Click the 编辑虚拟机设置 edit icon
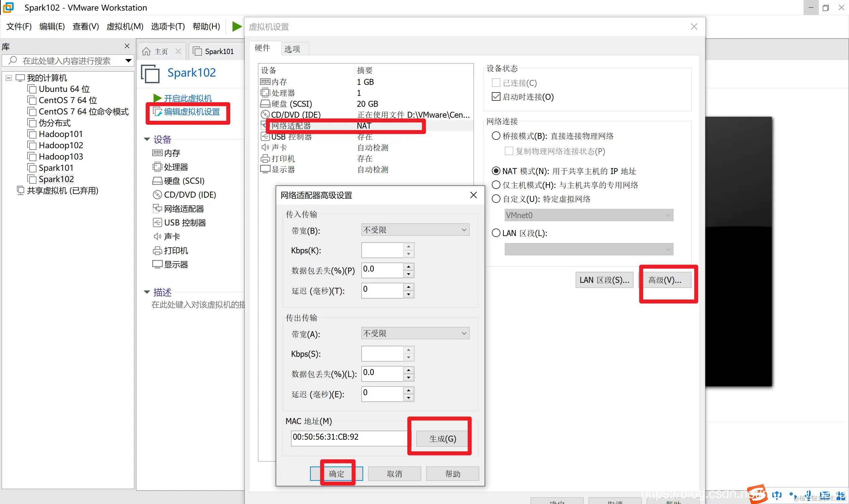 pos(157,112)
